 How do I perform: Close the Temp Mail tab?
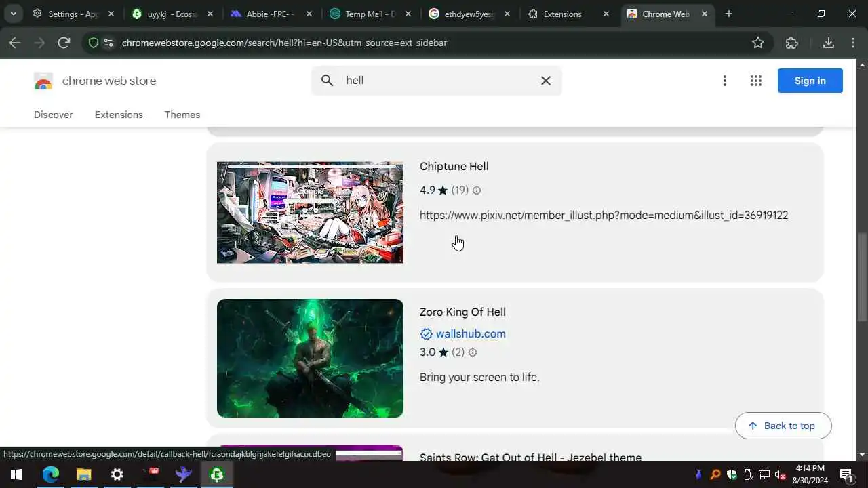click(408, 14)
